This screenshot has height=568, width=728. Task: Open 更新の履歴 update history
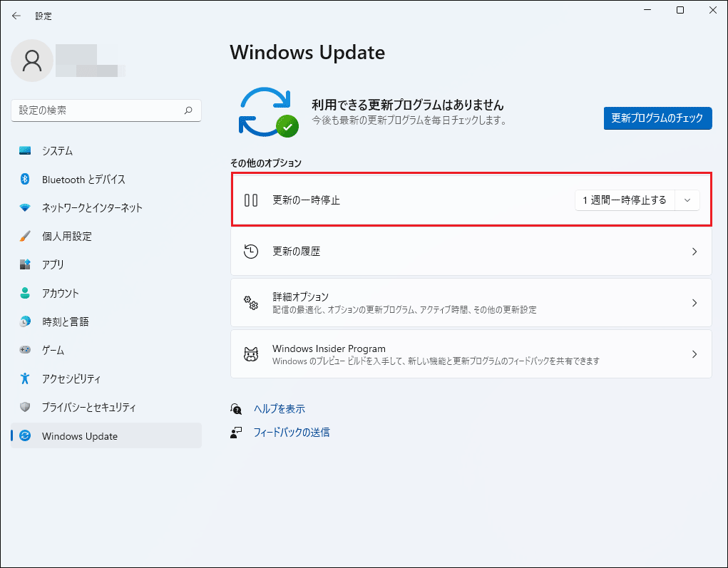(x=471, y=251)
